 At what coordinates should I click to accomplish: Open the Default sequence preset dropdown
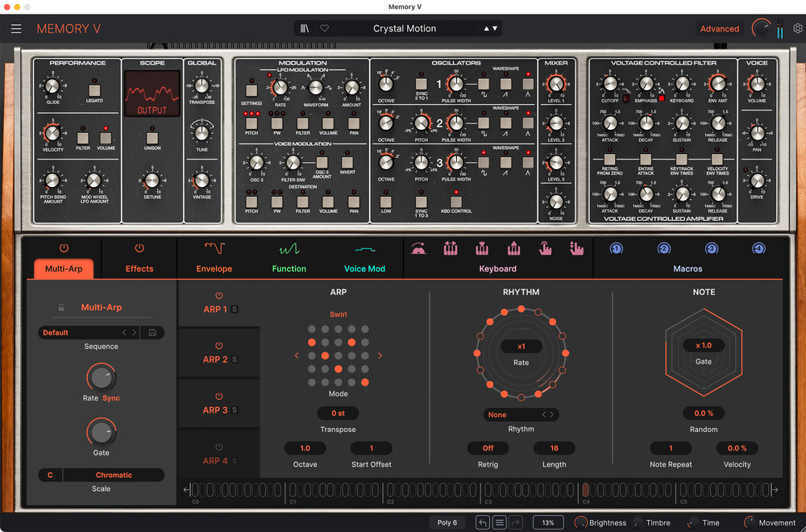(x=79, y=333)
